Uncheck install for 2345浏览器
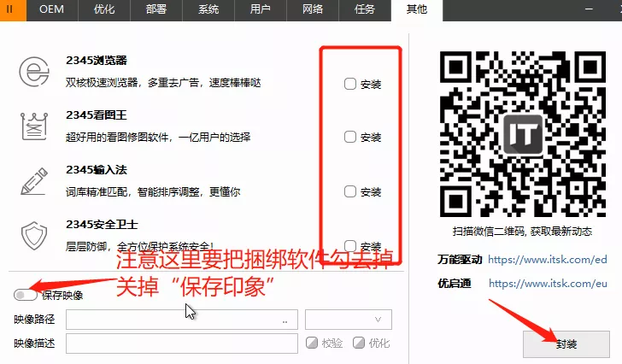The height and width of the screenshot is (364, 622). point(350,84)
